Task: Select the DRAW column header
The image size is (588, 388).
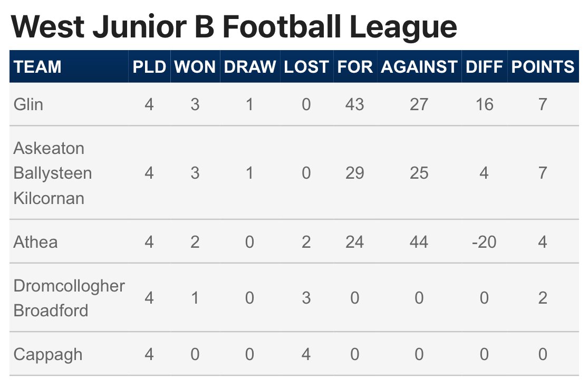Action: [250, 67]
